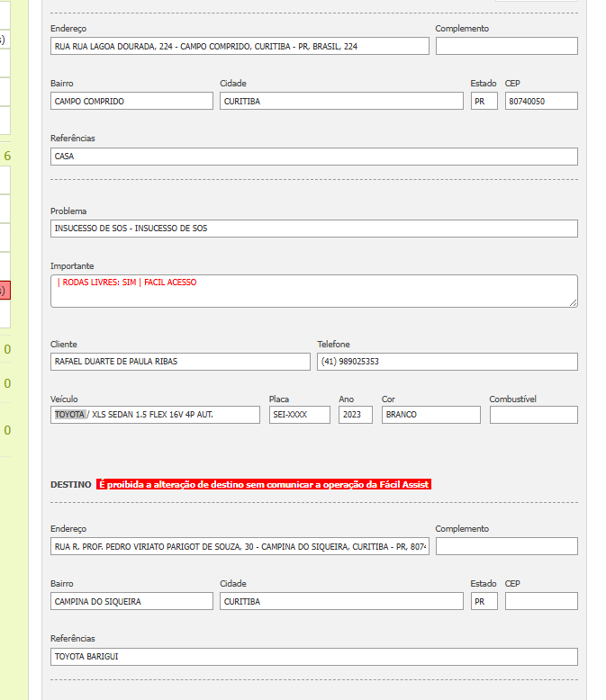Click the Placa label
The image size is (606, 700).
(x=279, y=399)
